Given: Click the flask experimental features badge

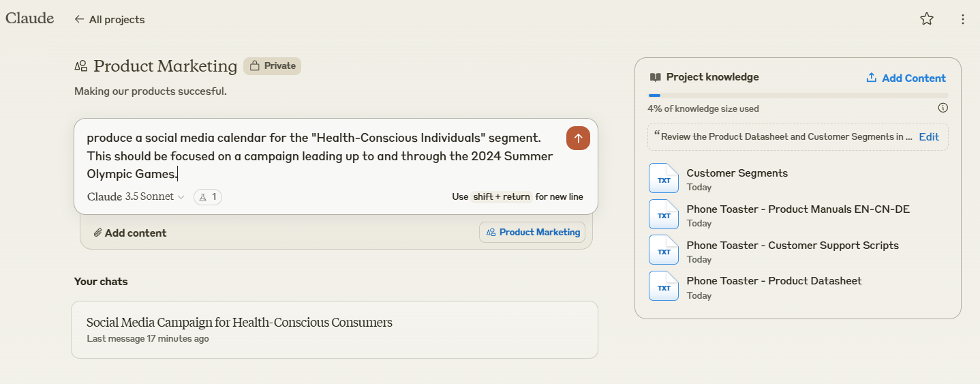Looking at the screenshot, I should coord(208,197).
